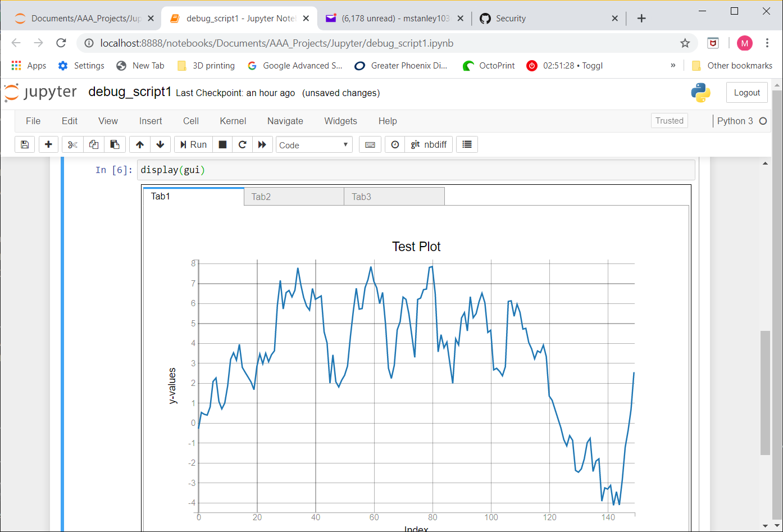Insert a cell using the plus icon
Viewport: 783px width, 532px height.
coord(48,144)
